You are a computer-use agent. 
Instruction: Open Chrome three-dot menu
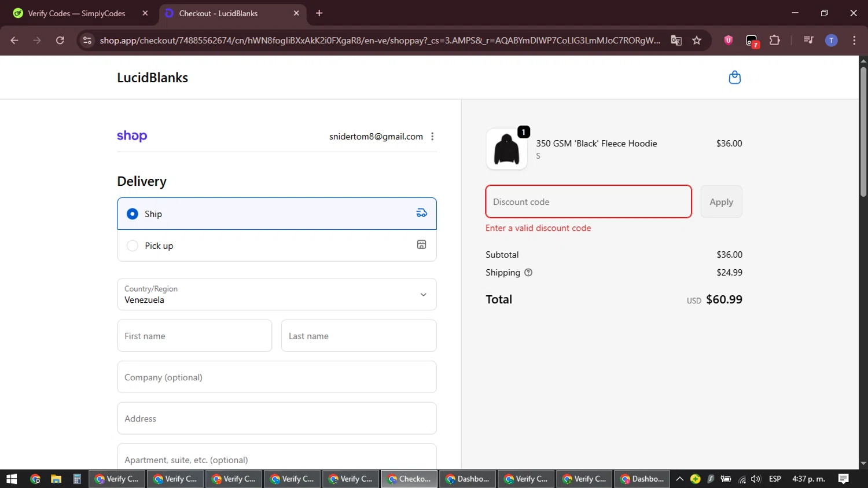tap(854, 40)
